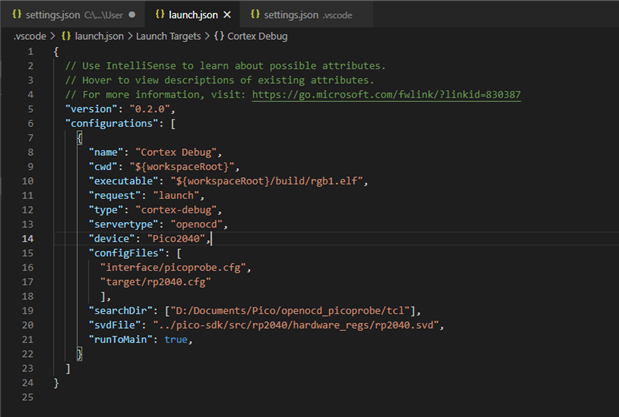Close the launch.json tab
Image resolution: width=619 pixels, height=417 pixels.
[227, 14]
